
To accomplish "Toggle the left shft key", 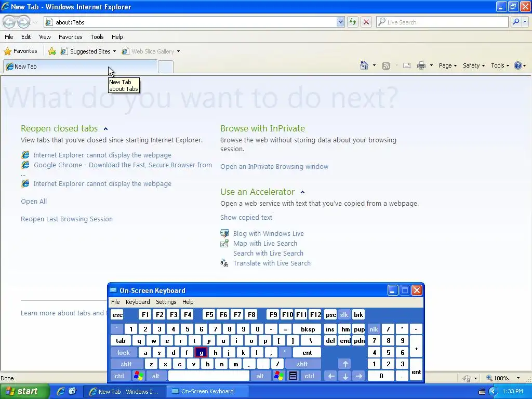I will pyautogui.click(x=126, y=364).
